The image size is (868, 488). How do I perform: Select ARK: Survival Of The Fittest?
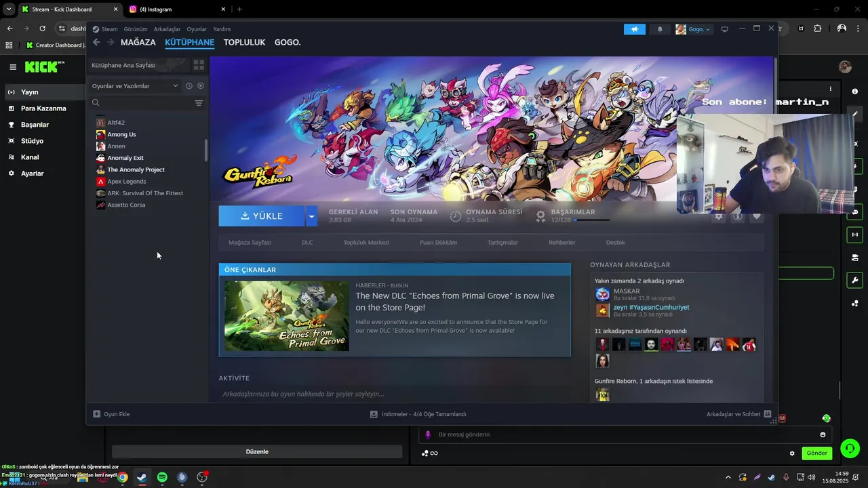point(145,193)
